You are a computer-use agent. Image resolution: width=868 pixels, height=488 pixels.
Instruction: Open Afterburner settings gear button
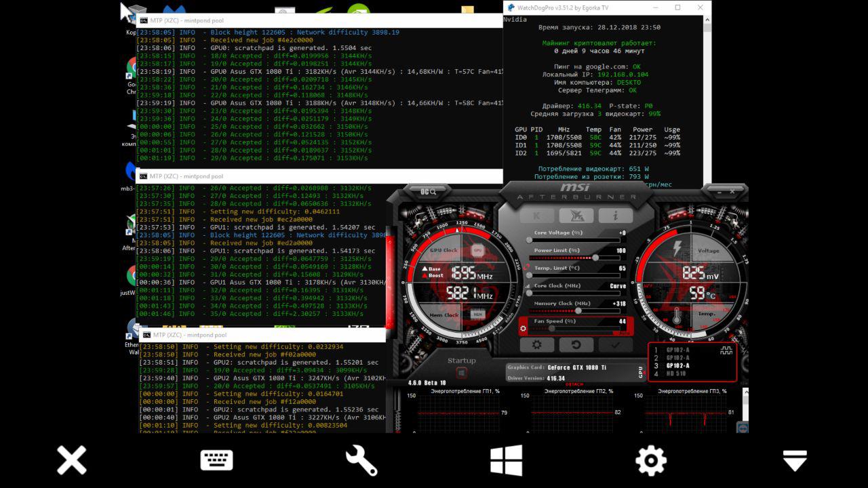(537, 344)
